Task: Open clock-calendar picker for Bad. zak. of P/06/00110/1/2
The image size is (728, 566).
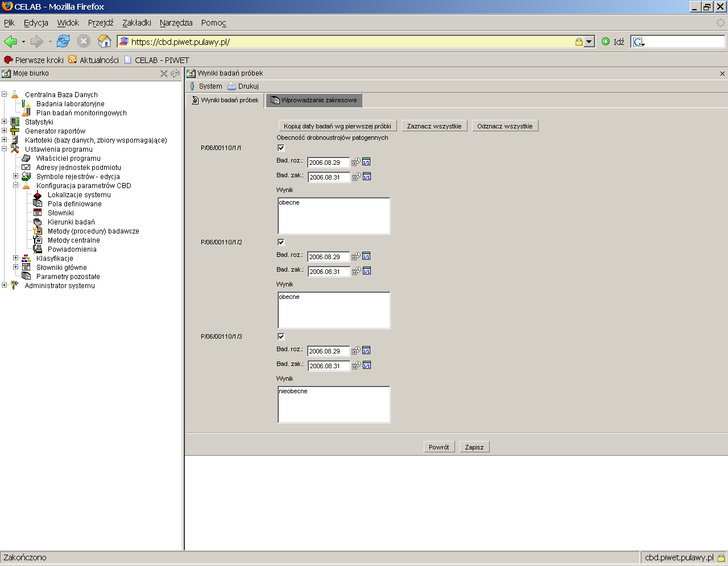Action: click(356, 271)
